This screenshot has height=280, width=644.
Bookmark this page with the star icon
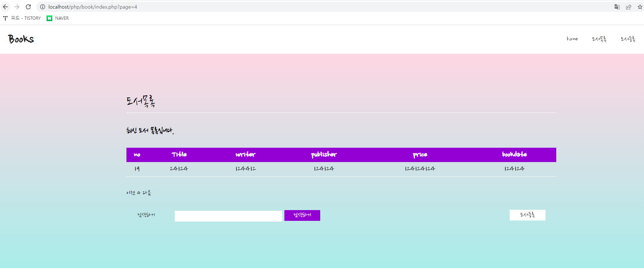pos(640,7)
